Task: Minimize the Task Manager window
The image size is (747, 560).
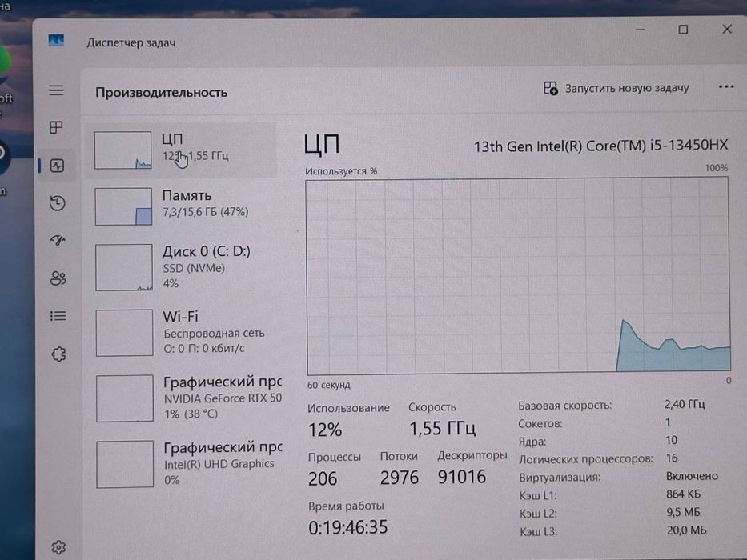Action: (641, 30)
